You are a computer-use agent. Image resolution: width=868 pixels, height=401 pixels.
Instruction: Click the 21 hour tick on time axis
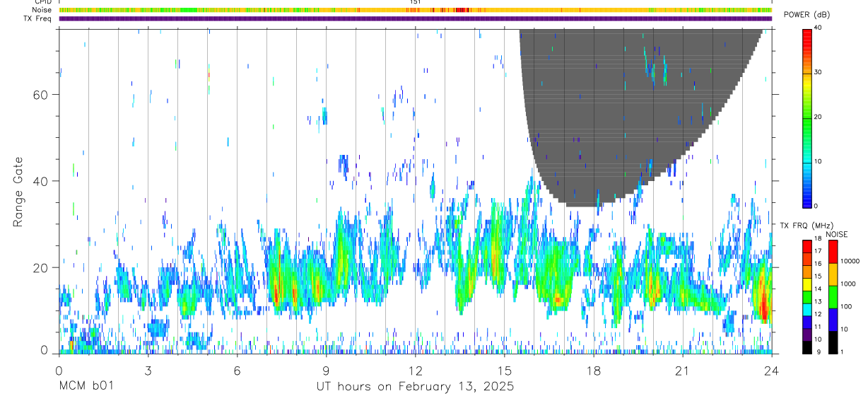[682, 370]
